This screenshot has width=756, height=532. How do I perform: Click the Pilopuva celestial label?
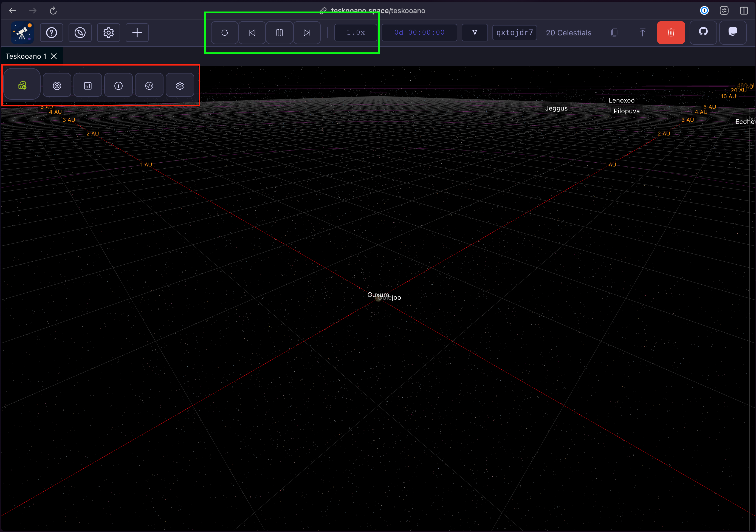point(627,111)
